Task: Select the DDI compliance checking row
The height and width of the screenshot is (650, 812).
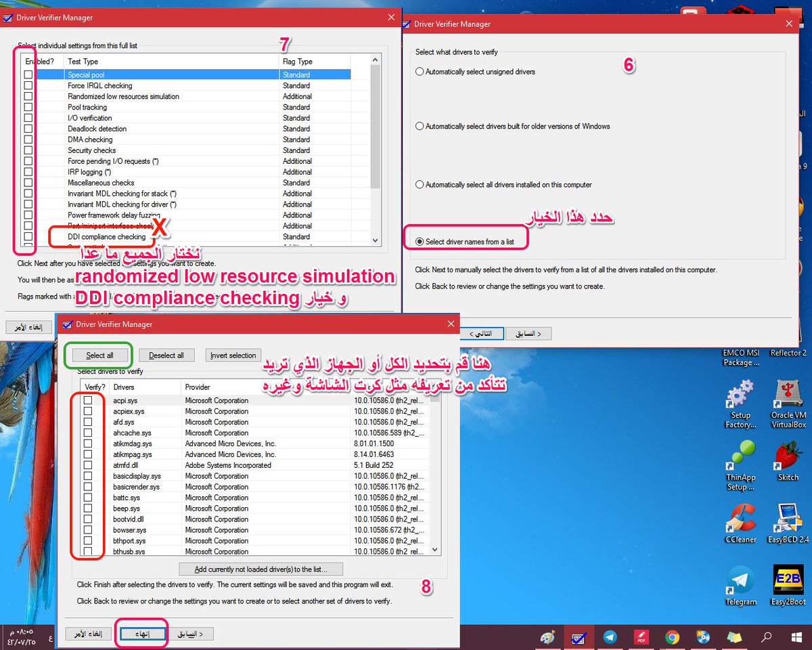Action: point(106,237)
